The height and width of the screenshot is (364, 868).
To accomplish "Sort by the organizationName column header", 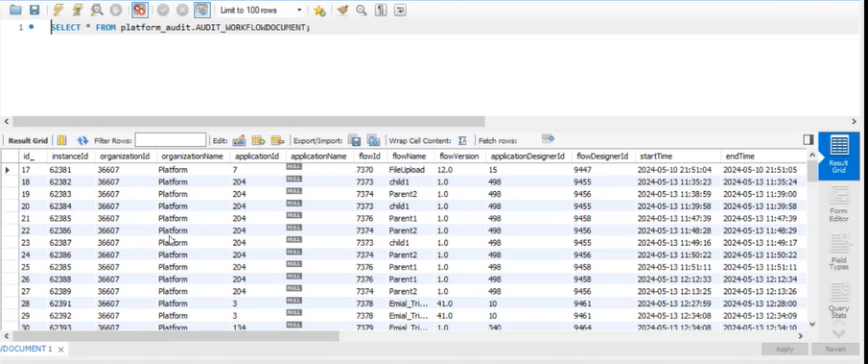I will point(192,157).
